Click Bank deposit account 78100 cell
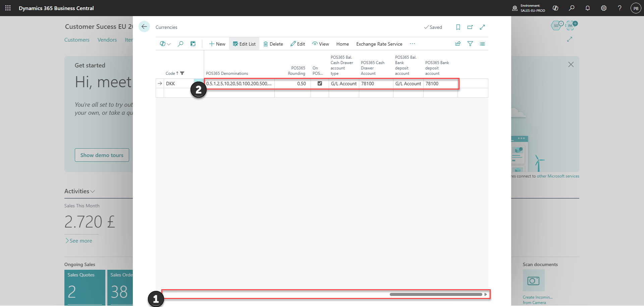Image resolution: width=644 pixels, height=307 pixels. coord(440,84)
